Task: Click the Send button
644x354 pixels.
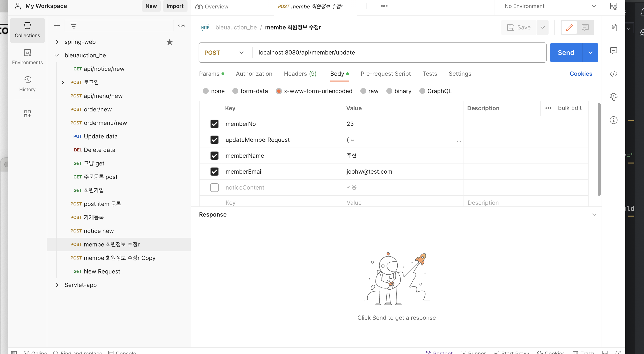Action: point(566,53)
